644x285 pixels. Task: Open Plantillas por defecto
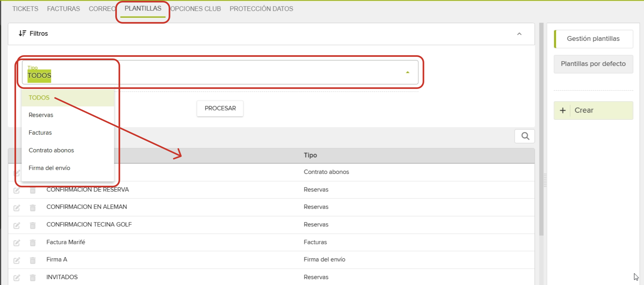tap(593, 64)
